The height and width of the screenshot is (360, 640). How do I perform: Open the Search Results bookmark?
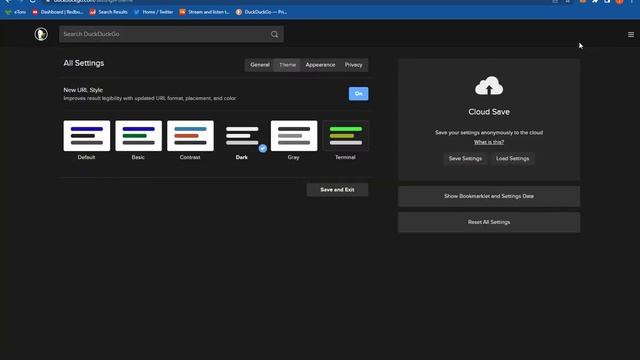point(109,12)
